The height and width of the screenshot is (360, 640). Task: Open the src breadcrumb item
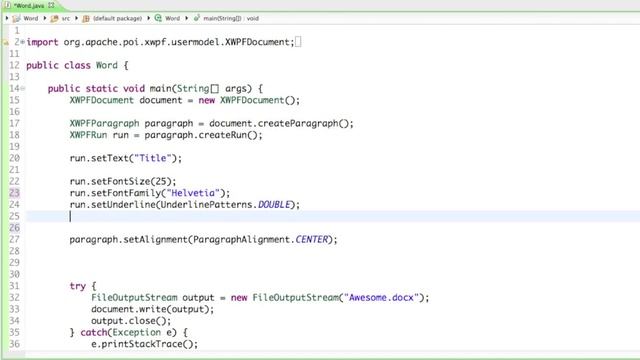66,18
